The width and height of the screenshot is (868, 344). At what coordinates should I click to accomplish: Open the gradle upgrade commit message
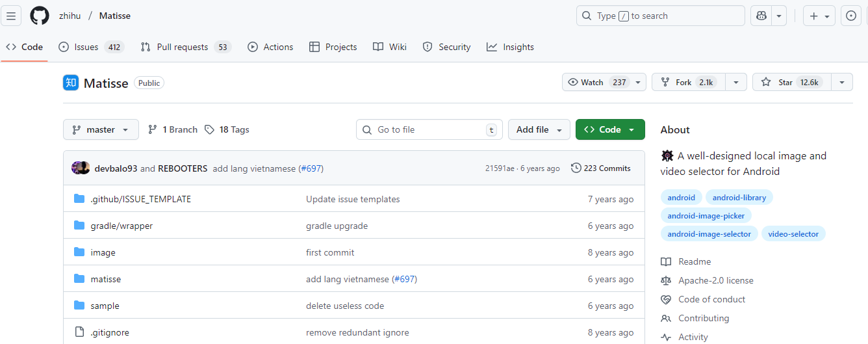pos(337,226)
